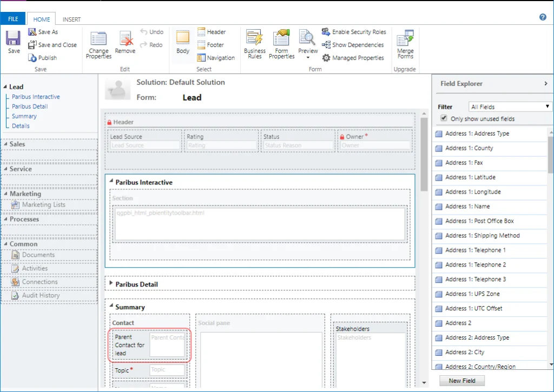Go to the Summary navigation link
The width and height of the screenshot is (554, 392).
(x=24, y=116)
